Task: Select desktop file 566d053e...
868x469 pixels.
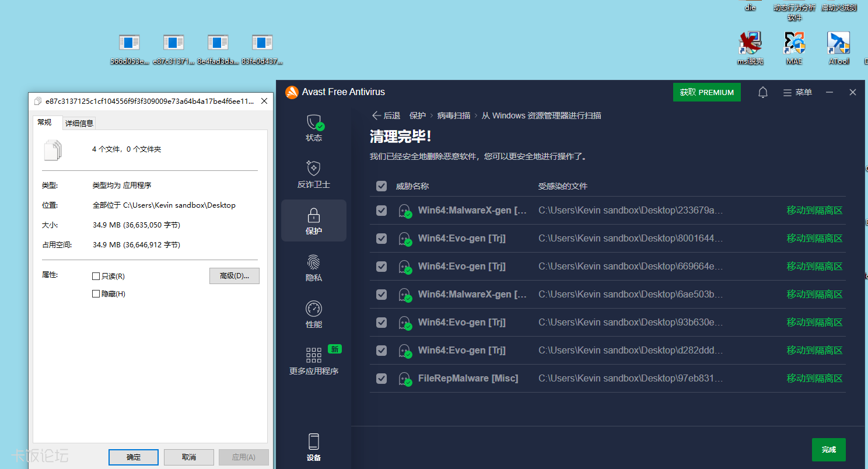Action: coord(129,50)
